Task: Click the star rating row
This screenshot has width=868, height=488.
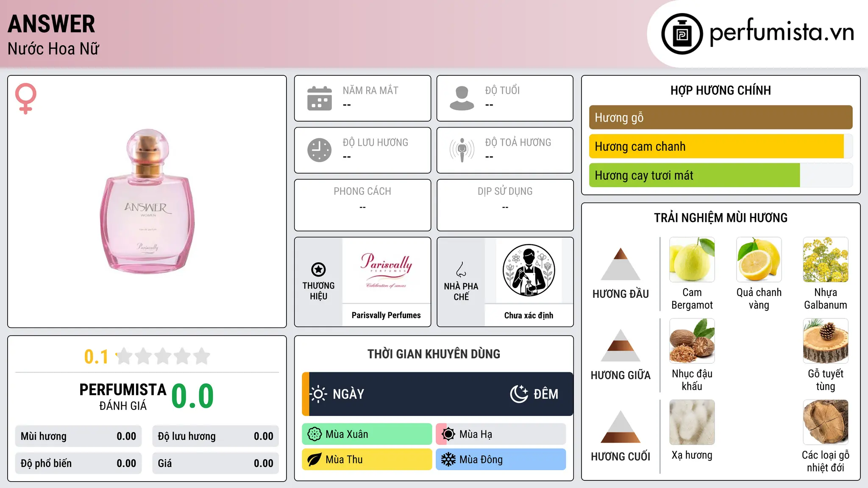Action: coord(163,356)
